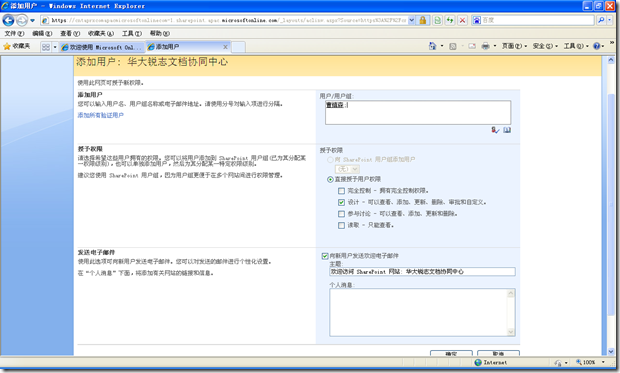Click the read mail icon

[x=472, y=46]
